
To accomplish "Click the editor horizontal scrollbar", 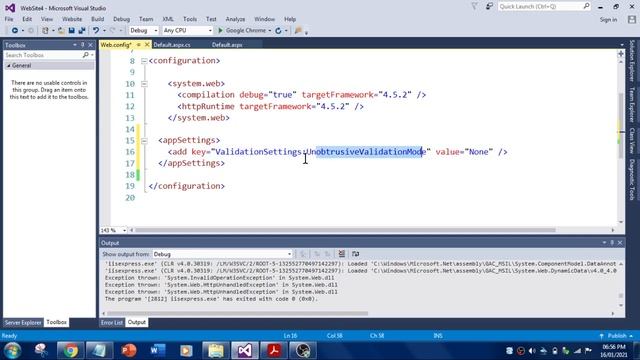I will 345,230.
